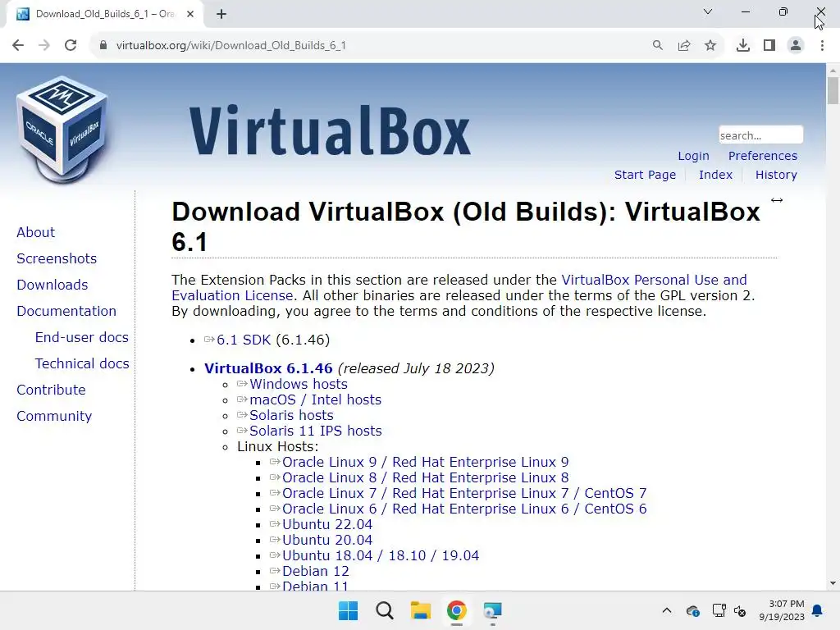Download Ubuntu 18.04 / 18.10 / 19.04 build
Image resolution: width=840 pixels, height=630 pixels.
click(381, 555)
